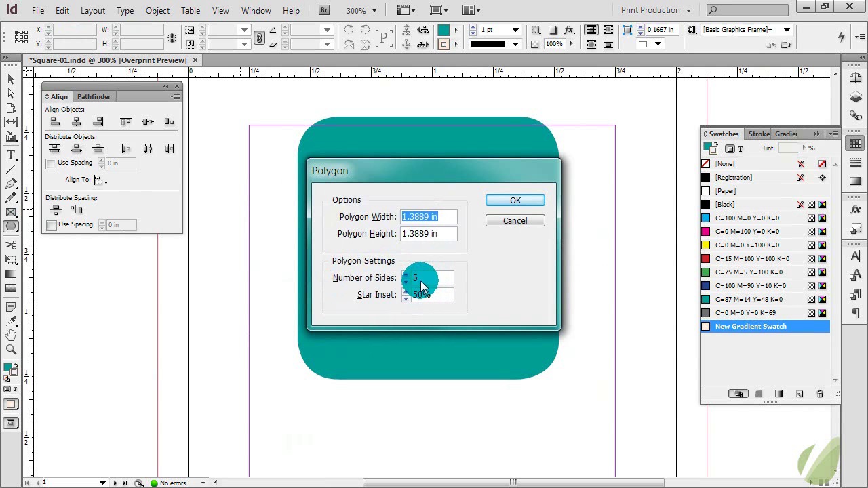Image resolution: width=868 pixels, height=488 pixels.
Task: Expand the Basic Graphics Frame style dropdown
Action: [x=787, y=30]
